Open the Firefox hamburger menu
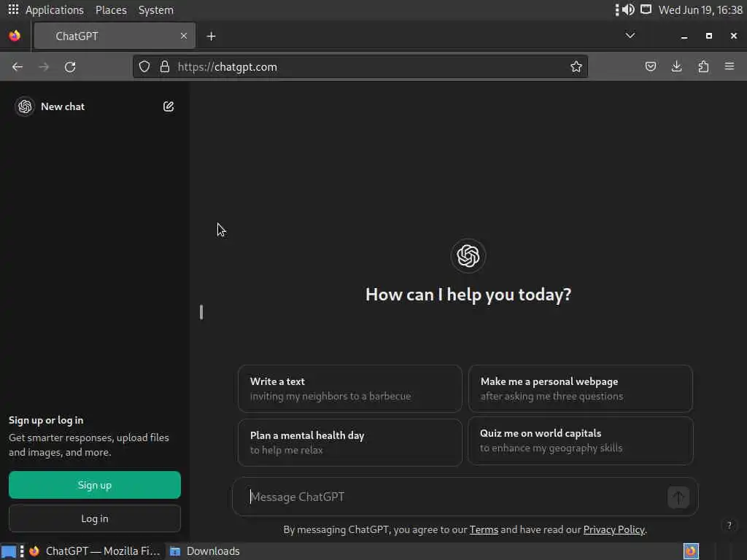 coord(729,66)
